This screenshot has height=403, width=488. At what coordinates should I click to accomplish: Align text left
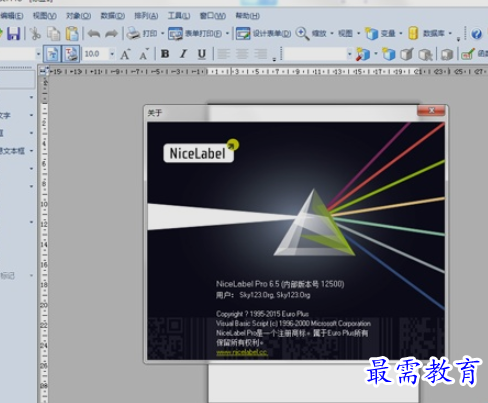(x=224, y=54)
